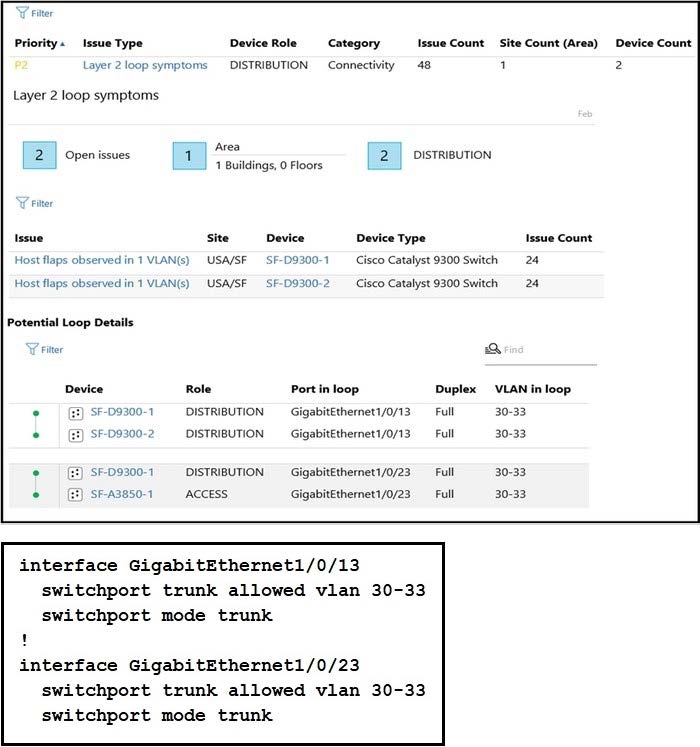700x747 pixels.
Task: Click the Filter icon under Potential Loop Details
Action: point(32,350)
